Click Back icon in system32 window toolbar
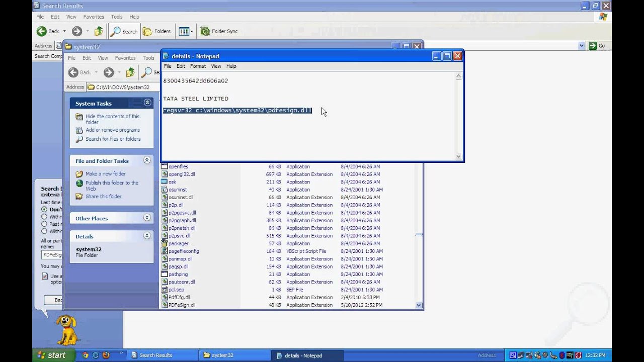The width and height of the screenshot is (644, 362). [x=73, y=72]
